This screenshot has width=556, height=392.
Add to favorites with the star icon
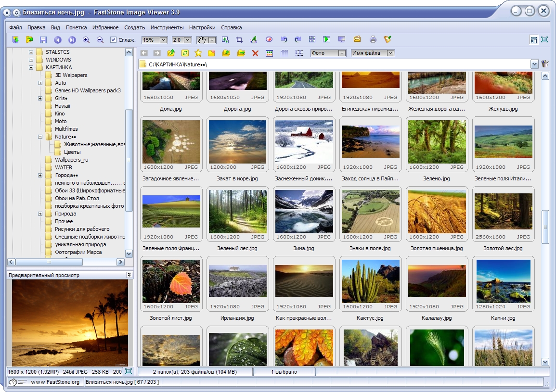(198, 53)
